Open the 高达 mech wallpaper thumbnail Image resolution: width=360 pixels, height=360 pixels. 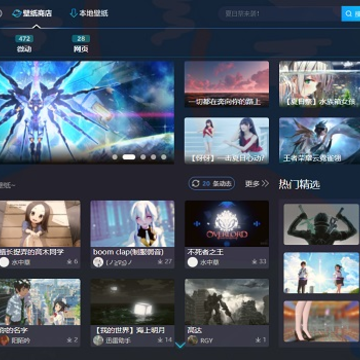tap(227, 302)
